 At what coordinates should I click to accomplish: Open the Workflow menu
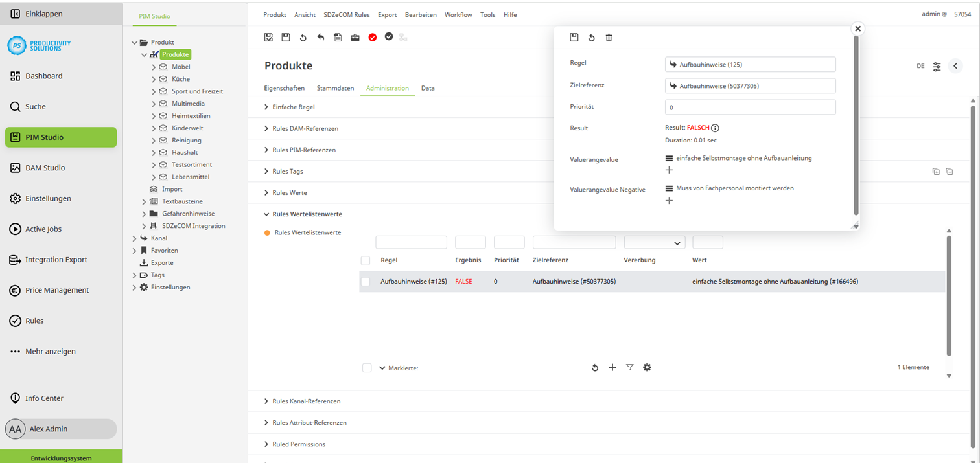click(x=458, y=14)
